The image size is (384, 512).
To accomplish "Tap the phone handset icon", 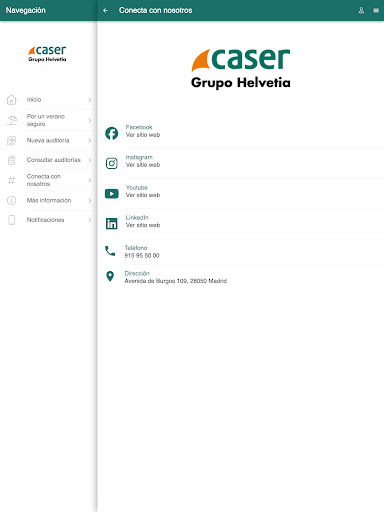I will [110, 251].
